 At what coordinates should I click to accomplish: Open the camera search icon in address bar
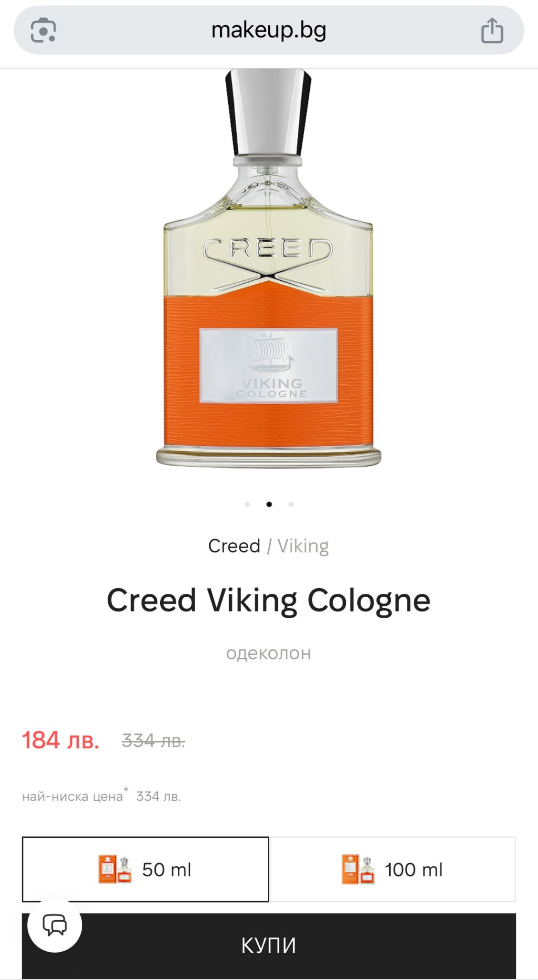44,31
